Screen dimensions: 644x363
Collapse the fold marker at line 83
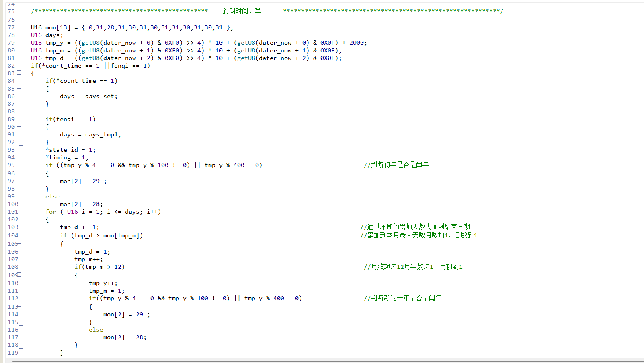(19, 73)
